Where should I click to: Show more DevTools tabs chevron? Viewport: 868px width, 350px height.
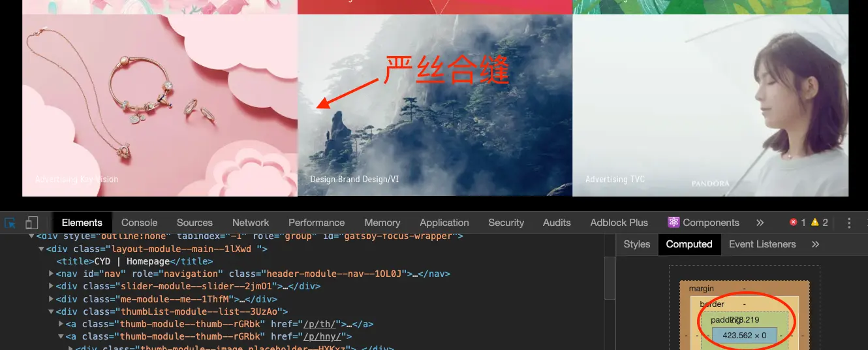tap(760, 223)
